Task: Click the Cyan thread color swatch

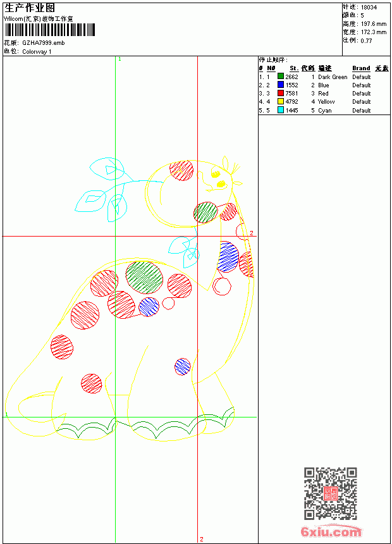Action: [281, 110]
